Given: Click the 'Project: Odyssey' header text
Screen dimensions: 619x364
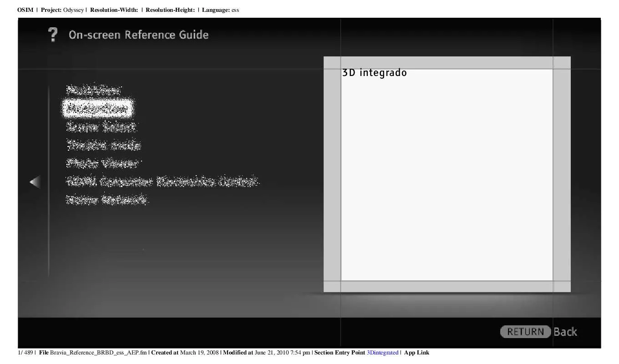Looking at the screenshot, I should pyautogui.click(x=62, y=10).
